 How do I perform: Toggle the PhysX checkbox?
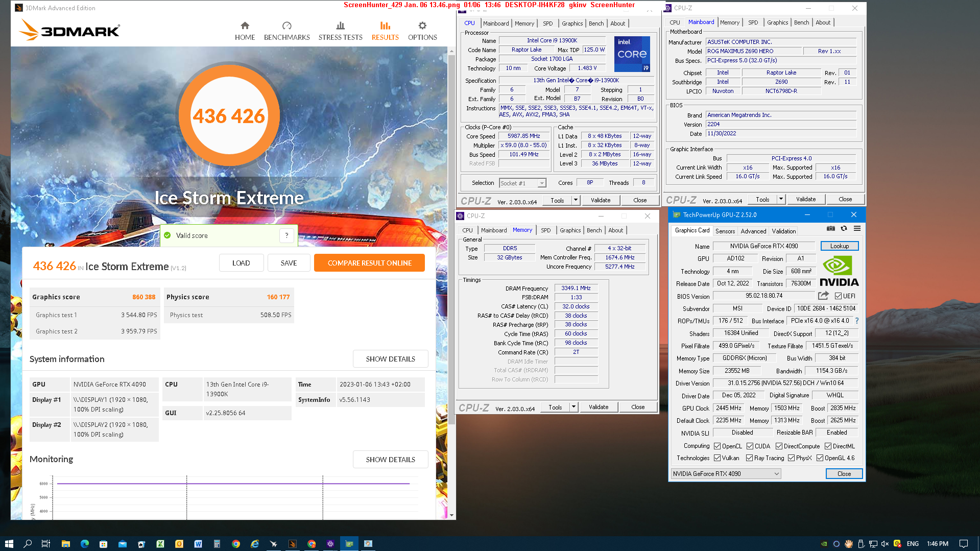click(x=791, y=458)
